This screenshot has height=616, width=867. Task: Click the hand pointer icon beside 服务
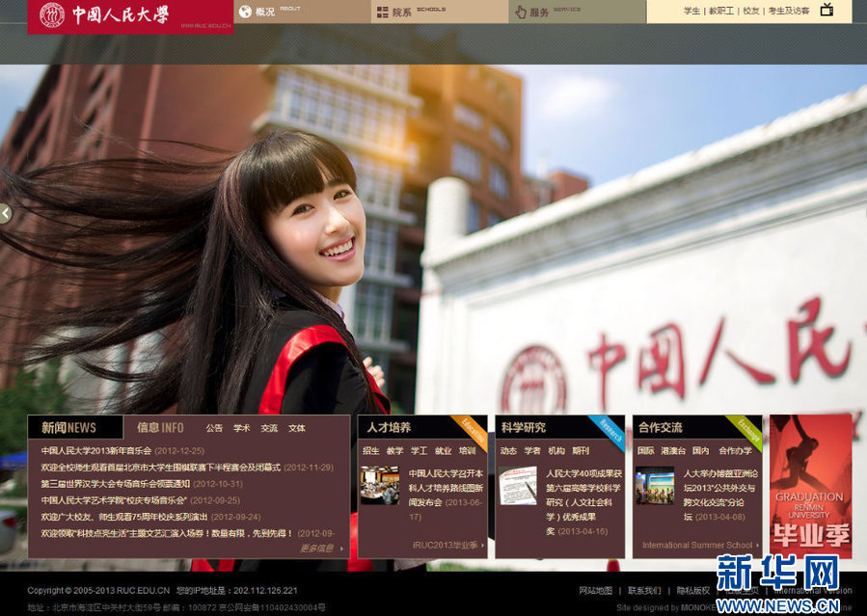pos(521,12)
